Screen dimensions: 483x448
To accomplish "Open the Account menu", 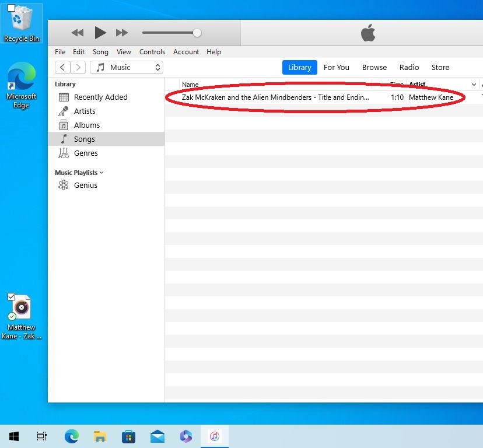I will [186, 52].
